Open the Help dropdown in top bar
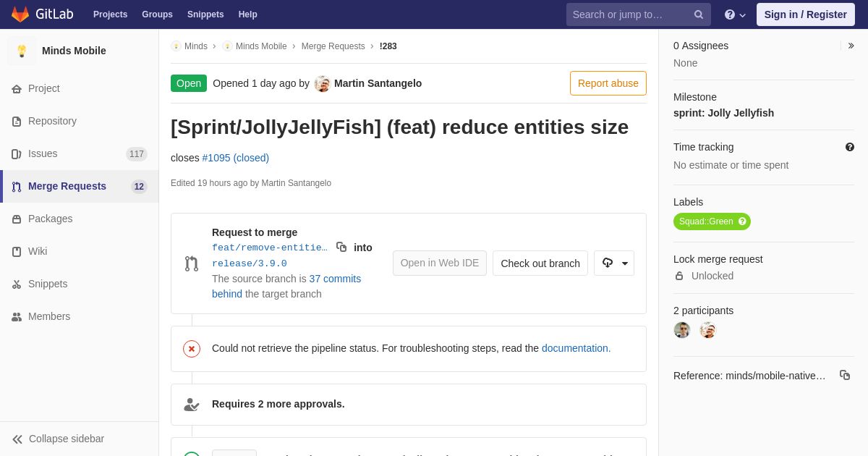 point(735,14)
